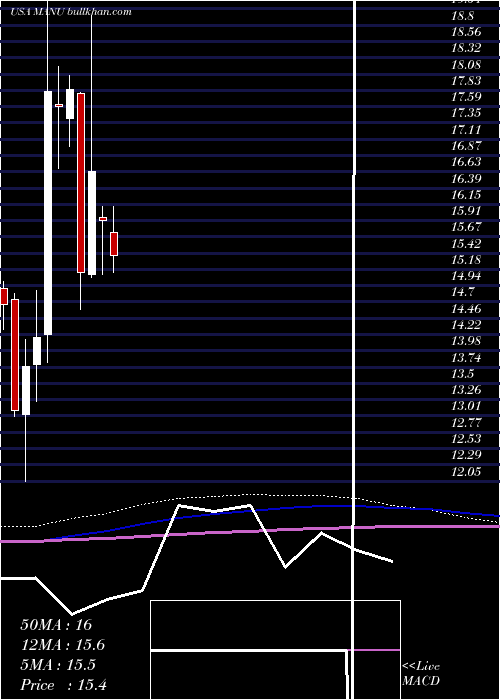This screenshot has height=700, width=500.
Task: Click the 14.94 price axis label
Action: tap(466, 276)
